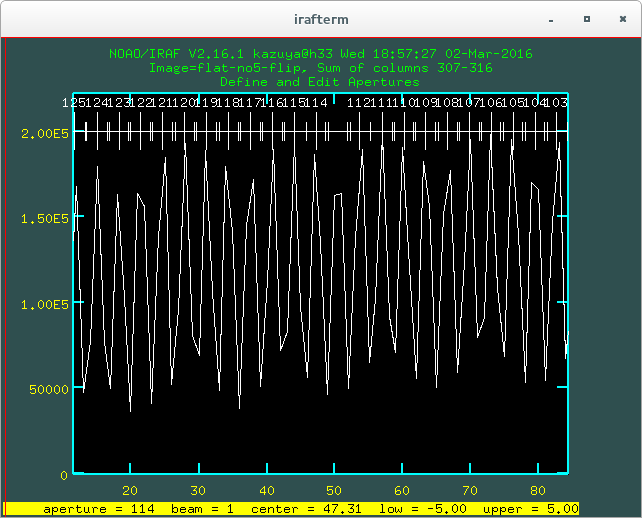This screenshot has height=518, width=642.
Task: Click the 'center = 47.31' status entry
Action: (x=306, y=509)
